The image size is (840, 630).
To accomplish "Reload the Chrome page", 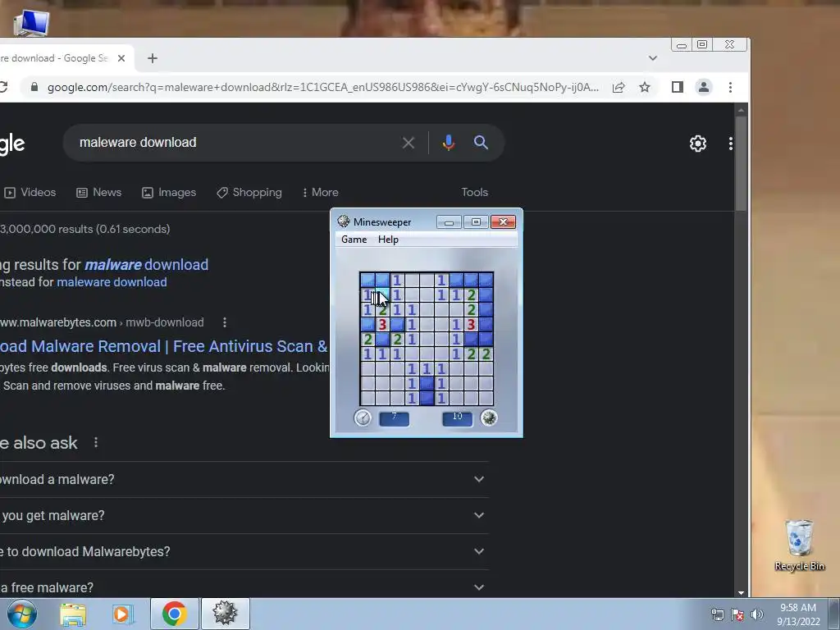I will 2,87.
